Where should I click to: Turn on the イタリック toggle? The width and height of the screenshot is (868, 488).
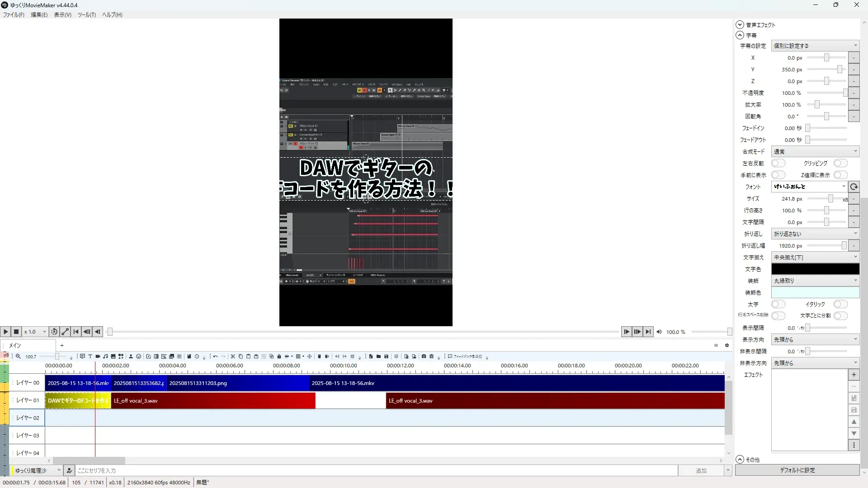point(840,304)
